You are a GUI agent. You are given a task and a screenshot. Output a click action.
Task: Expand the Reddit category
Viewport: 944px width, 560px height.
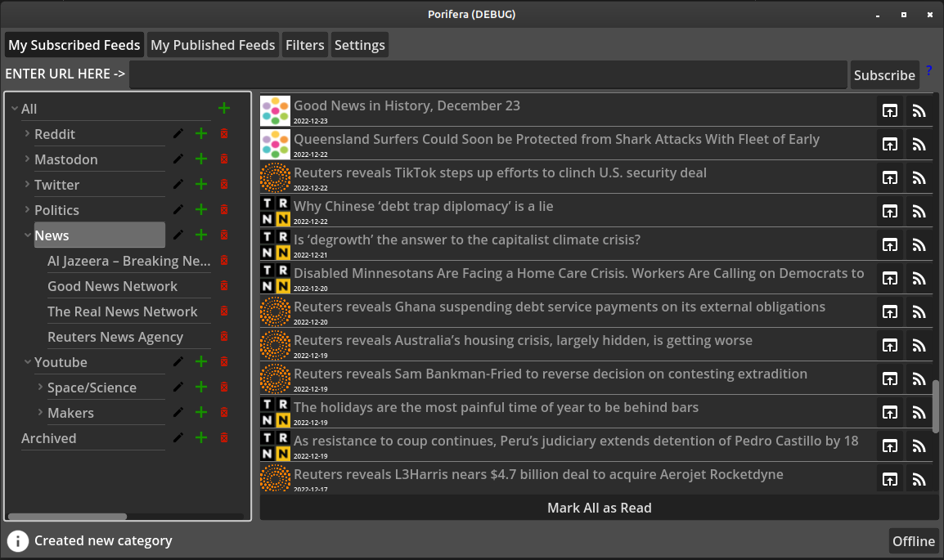coord(27,133)
